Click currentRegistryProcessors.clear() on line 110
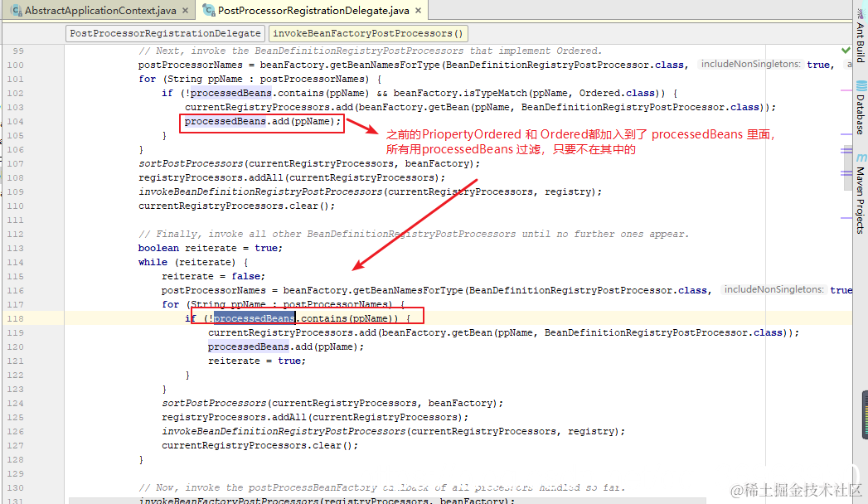The width and height of the screenshot is (868, 504). 237,206
